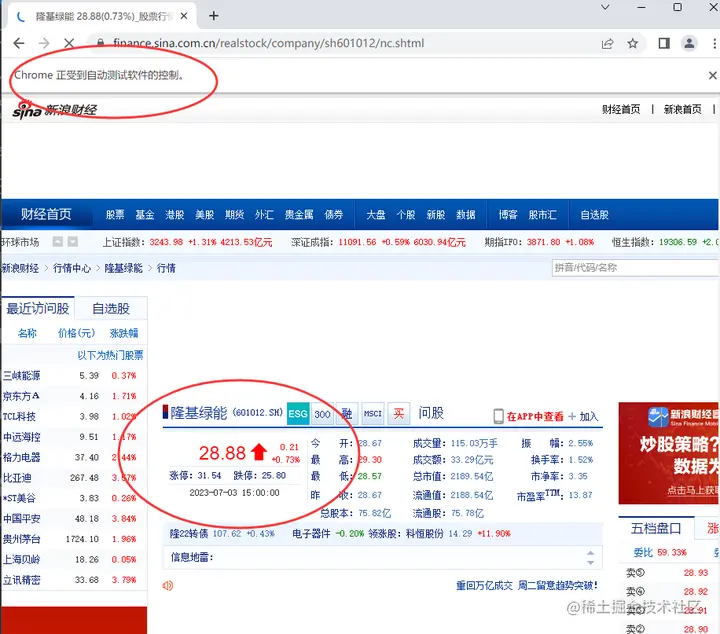
Task: Open 行情中心 breadcrumb link
Action: [x=72, y=268]
